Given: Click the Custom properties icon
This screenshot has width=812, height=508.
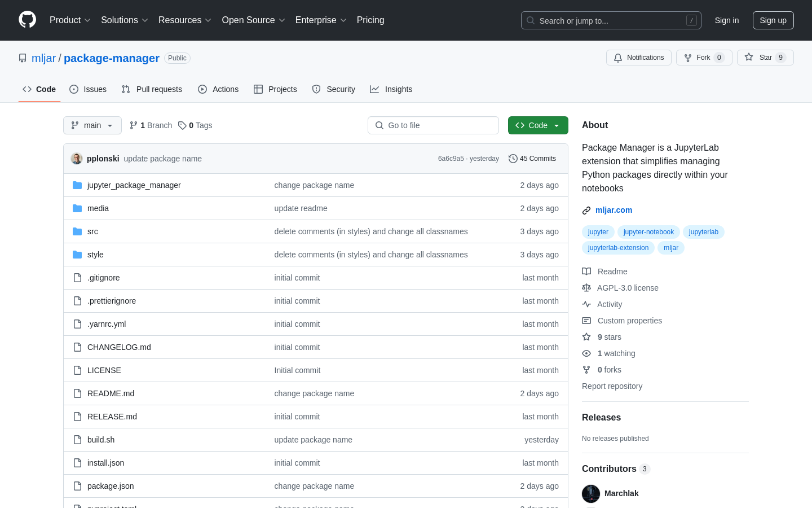Looking at the screenshot, I should click(x=586, y=321).
